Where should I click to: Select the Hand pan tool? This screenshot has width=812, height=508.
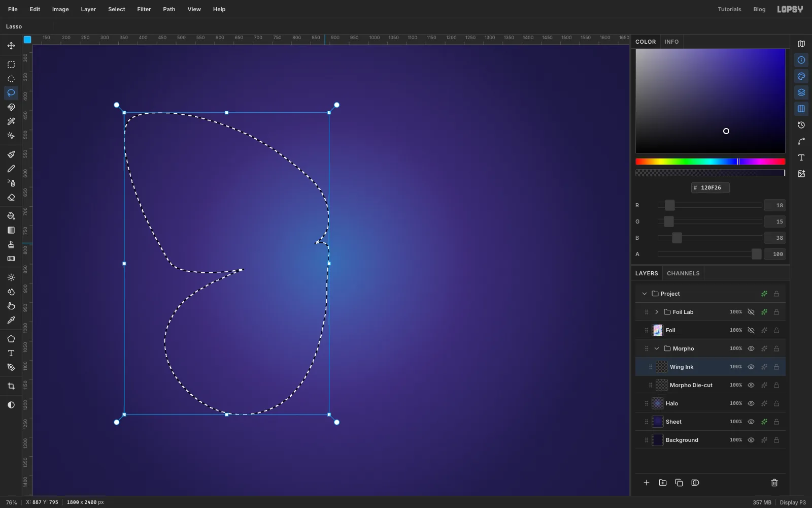(x=11, y=306)
